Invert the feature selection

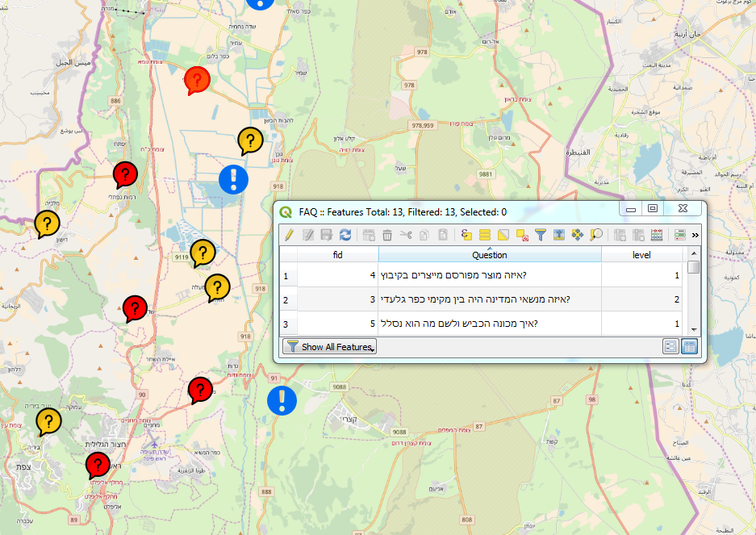click(503, 235)
